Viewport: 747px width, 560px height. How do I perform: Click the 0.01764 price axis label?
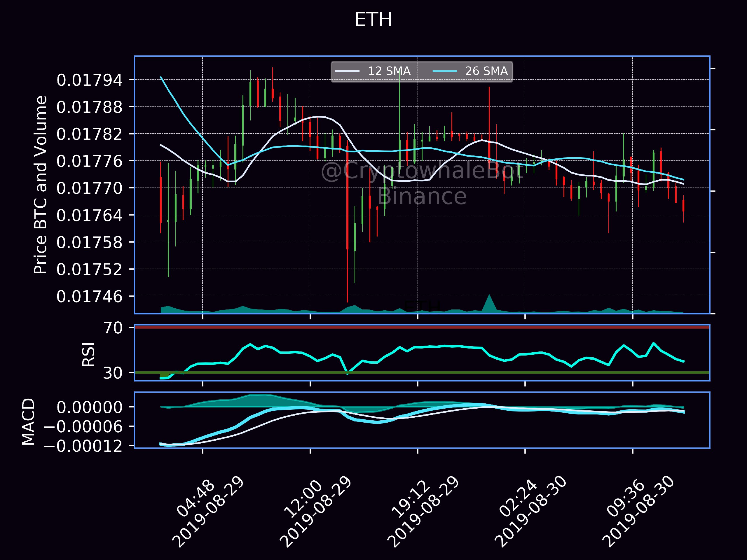click(89, 215)
